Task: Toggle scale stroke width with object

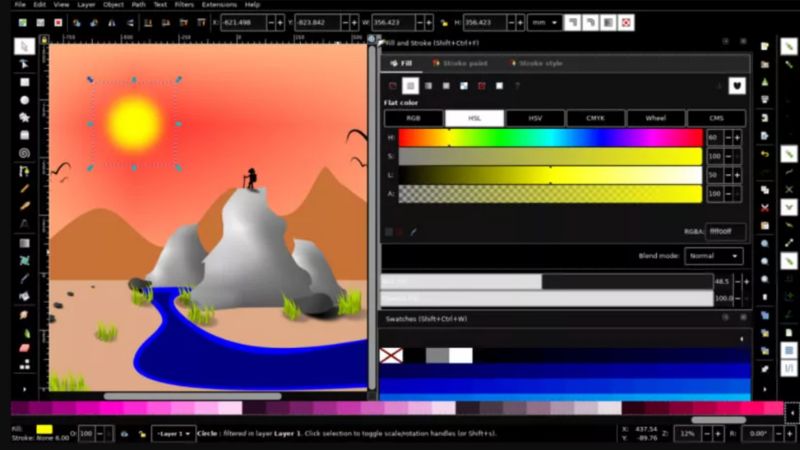Action: pyautogui.click(x=572, y=22)
